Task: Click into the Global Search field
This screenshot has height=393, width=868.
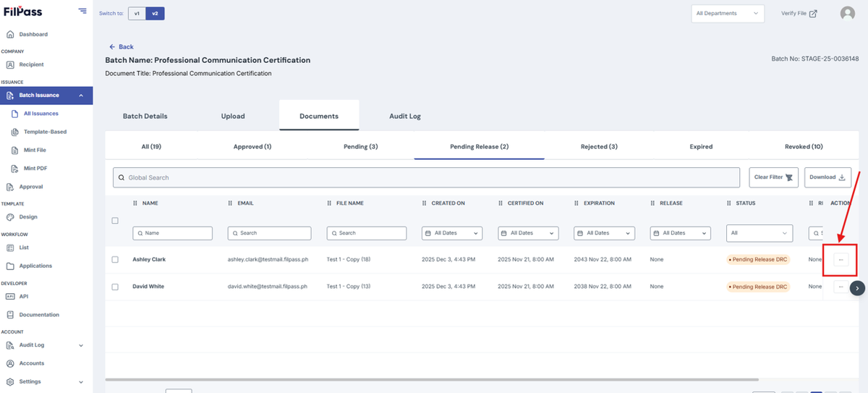Action: tap(427, 177)
